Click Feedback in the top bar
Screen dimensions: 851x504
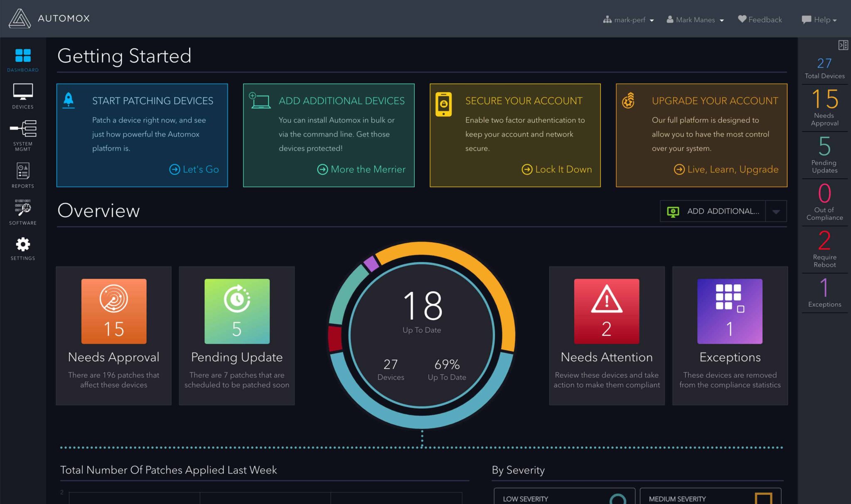click(760, 20)
